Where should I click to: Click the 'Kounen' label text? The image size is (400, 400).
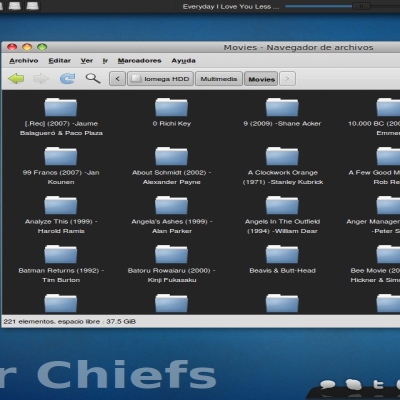(x=61, y=182)
